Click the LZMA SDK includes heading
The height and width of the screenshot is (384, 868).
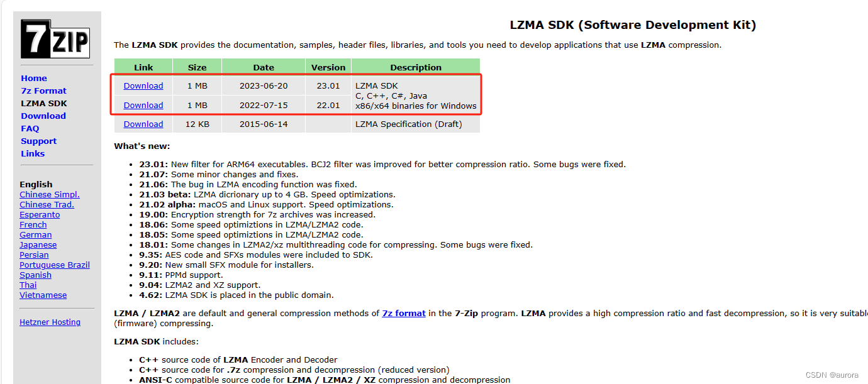tap(156, 341)
